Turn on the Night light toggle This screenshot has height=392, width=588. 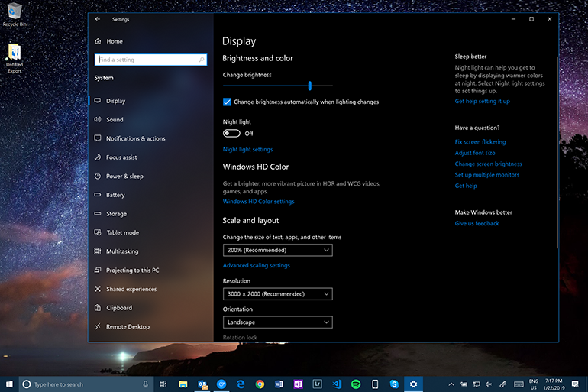point(231,134)
